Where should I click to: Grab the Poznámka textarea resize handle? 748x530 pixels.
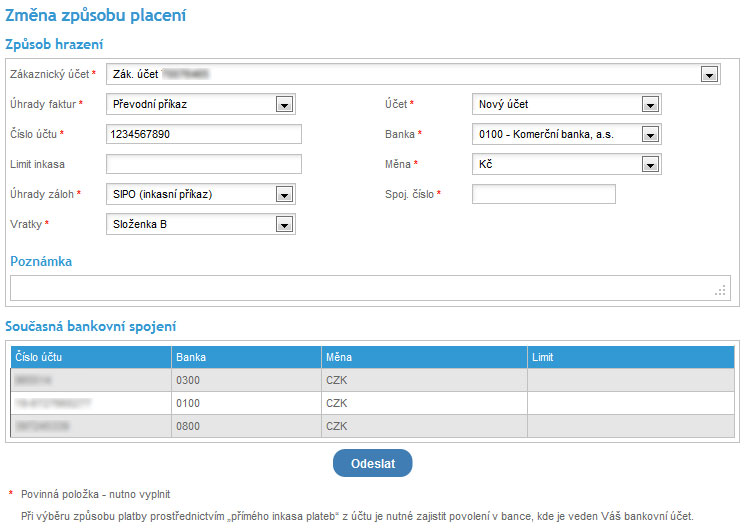(721, 291)
